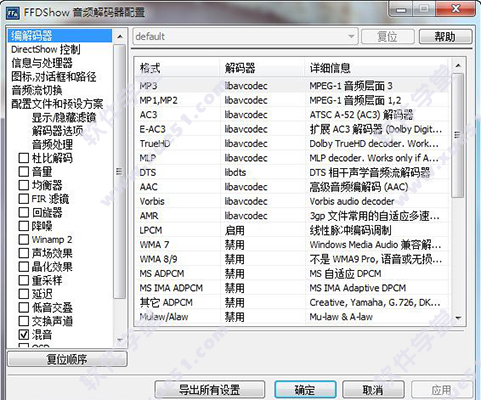
Task: Select 解码器选项 sub-item
Action: (57, 131)
